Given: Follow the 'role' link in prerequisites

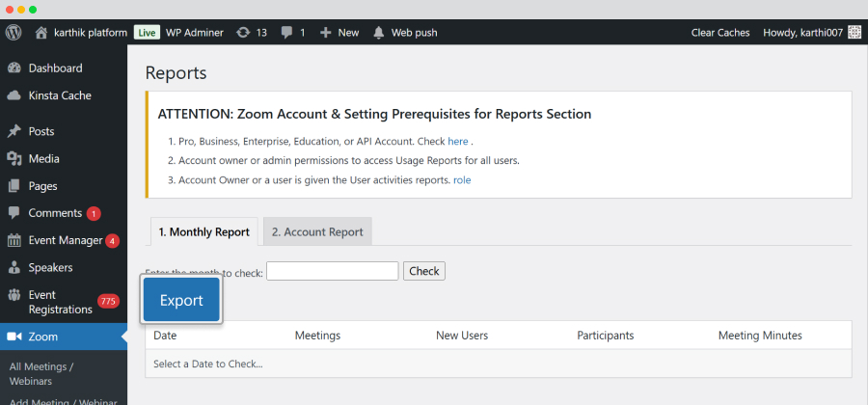Looking at the screenshot, I should click(462, 179).
